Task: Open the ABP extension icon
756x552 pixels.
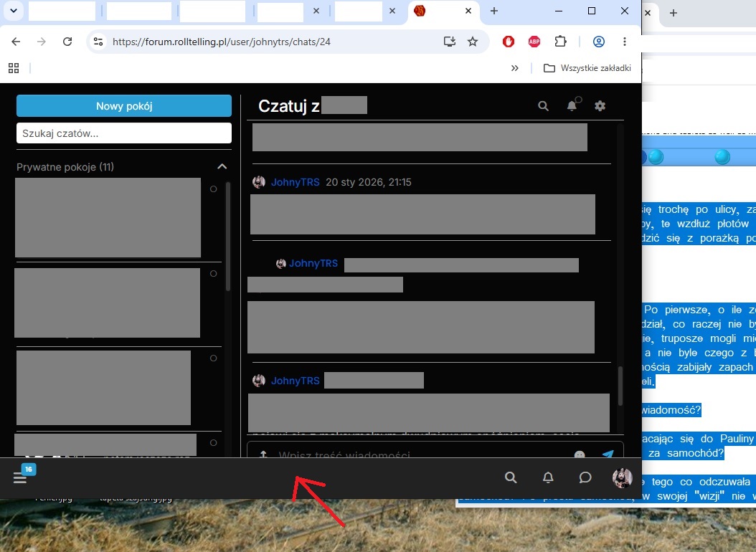Action: pos(534,42)
